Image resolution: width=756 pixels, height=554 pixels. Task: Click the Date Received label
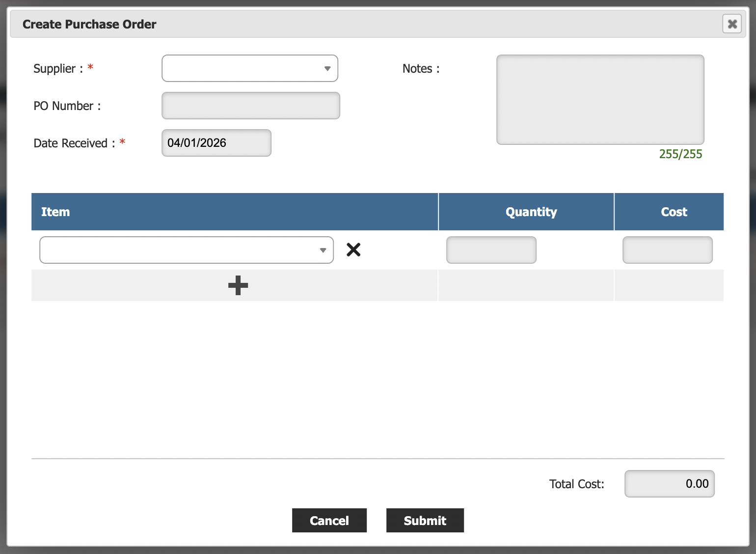click(71, 143)
